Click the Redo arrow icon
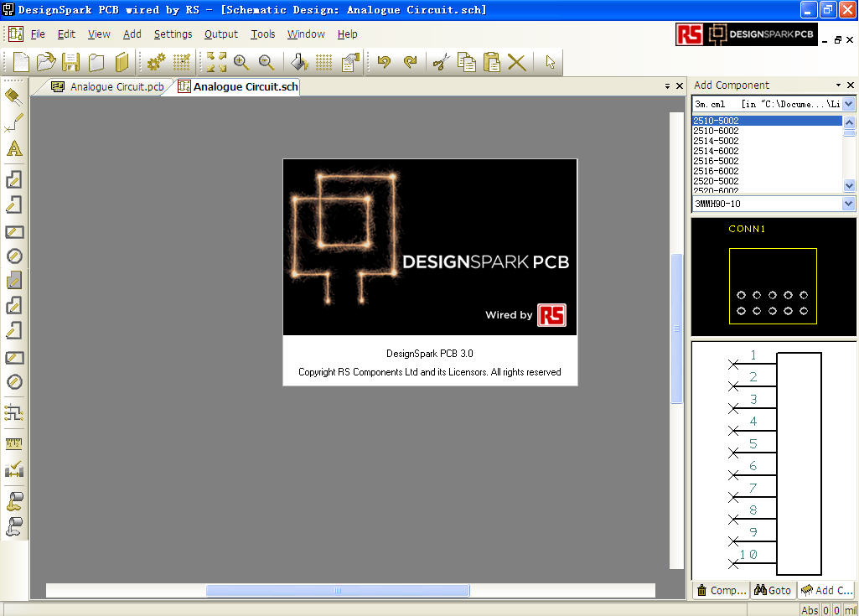 [x=409, y=61]
